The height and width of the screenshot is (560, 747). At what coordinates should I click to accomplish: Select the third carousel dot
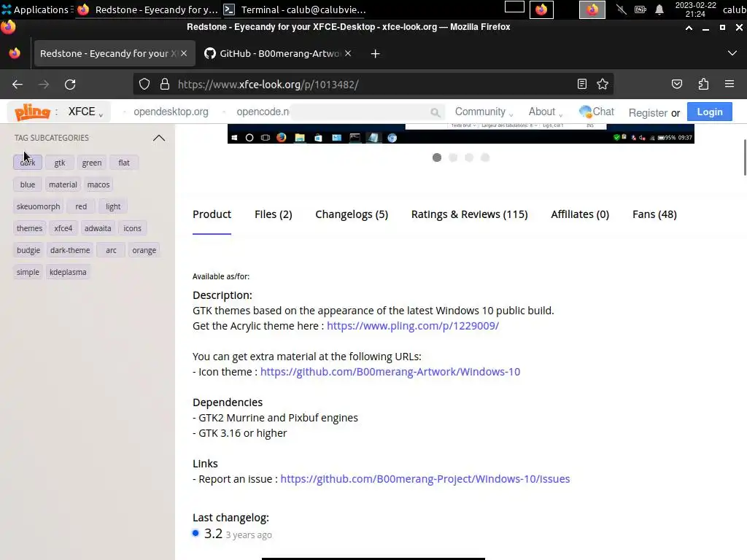click(x=469, y=157)
